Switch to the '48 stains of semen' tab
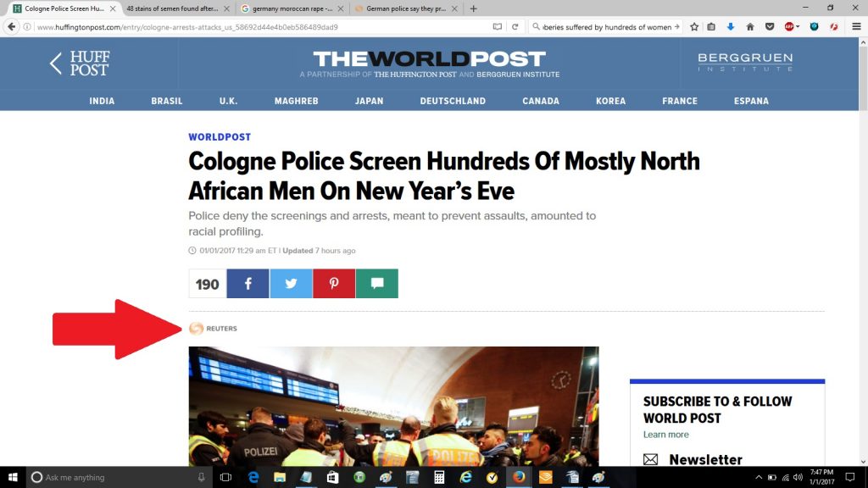 click(x=173, y=8)
